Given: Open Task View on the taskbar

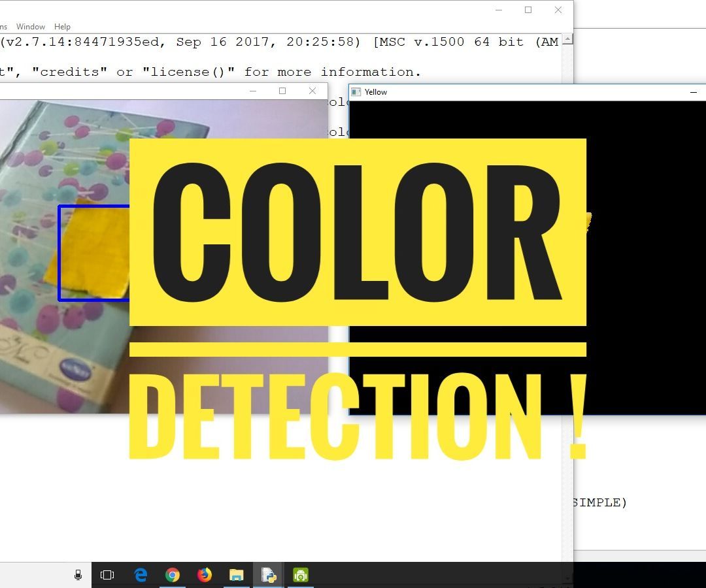Looking at the screenshot, I should (107, 575).
